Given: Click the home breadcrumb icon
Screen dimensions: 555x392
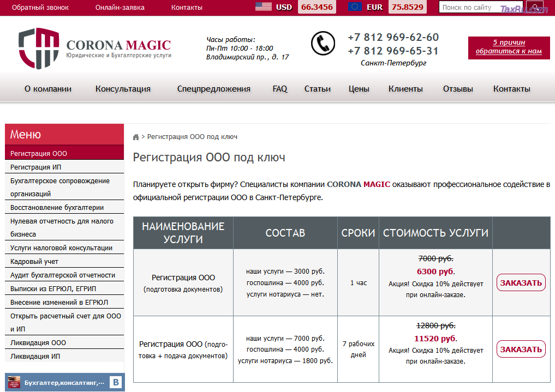Looking at the screenshot, I should (136, 137).
